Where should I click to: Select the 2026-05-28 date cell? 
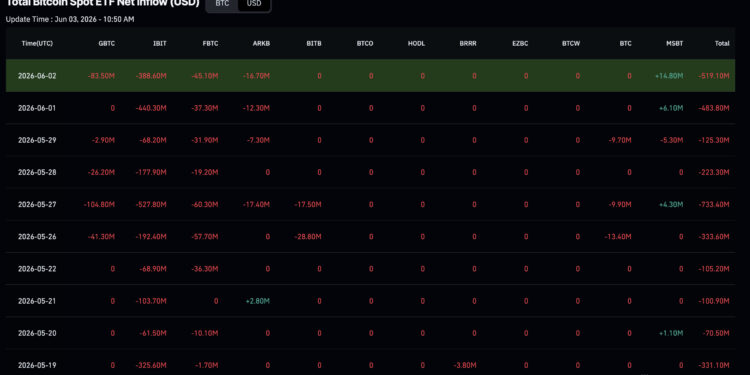37,172
